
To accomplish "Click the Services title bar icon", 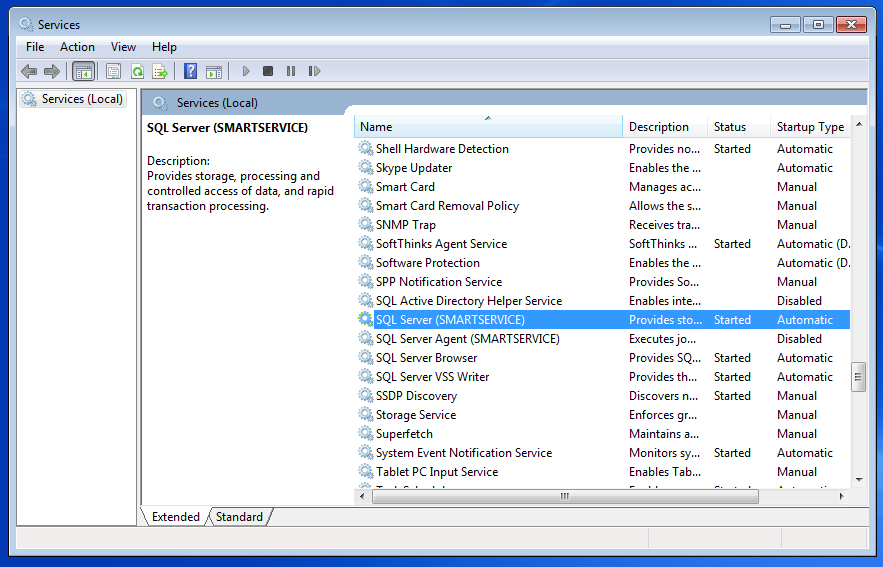I will pos(26,24).
